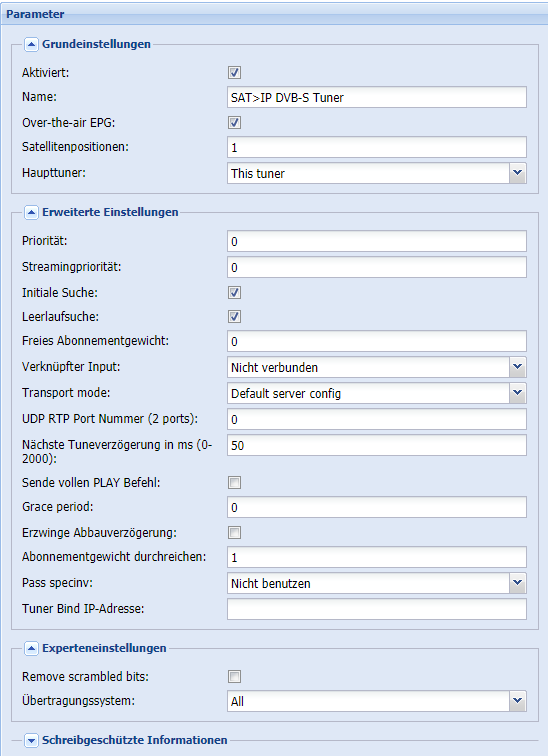Collapse Experteneinstellungen section arrow icon

pos(31,648)
